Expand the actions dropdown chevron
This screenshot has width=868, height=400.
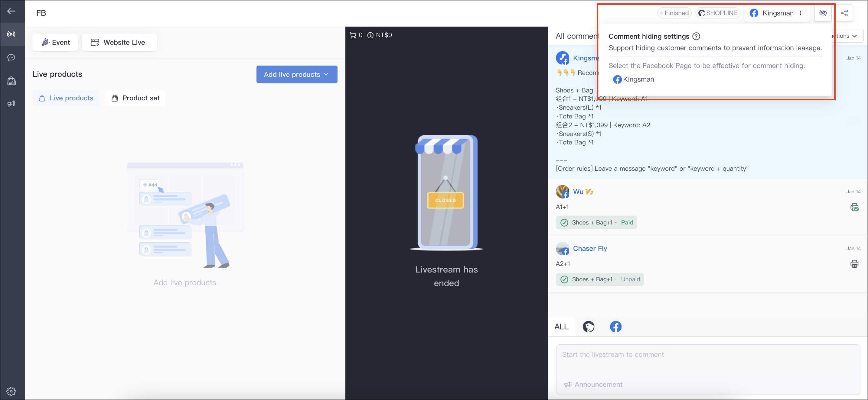click(x=854, y=36)
